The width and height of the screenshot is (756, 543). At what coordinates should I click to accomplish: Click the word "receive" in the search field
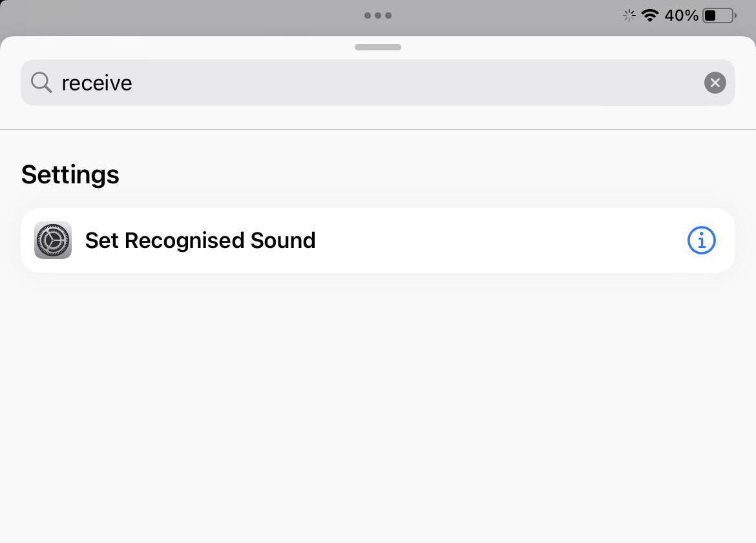click(x=97, y=83)
